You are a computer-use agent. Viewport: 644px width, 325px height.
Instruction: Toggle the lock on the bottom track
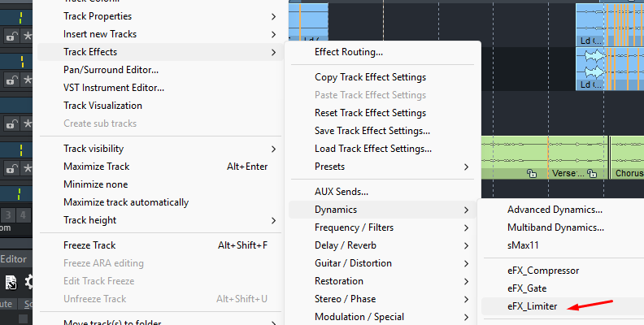(x=11, y=168)
